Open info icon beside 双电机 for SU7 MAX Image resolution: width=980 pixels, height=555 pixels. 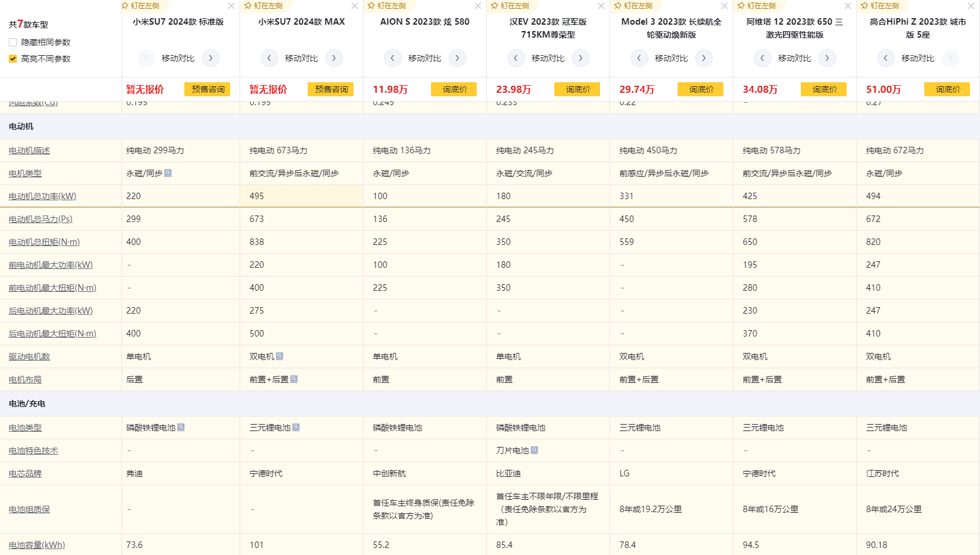pos(279,356)
